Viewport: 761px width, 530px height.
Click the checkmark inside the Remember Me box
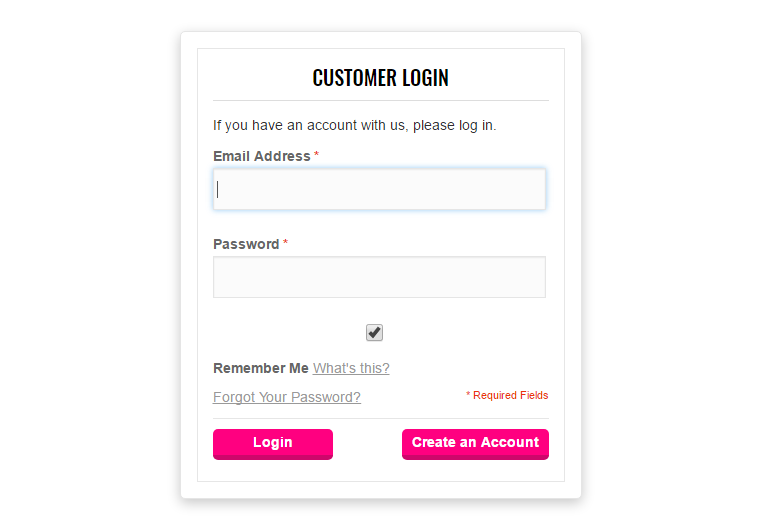(375, 331)
